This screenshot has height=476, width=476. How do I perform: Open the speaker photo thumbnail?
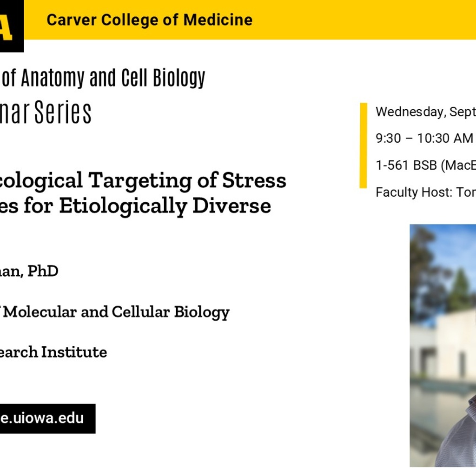443,345
